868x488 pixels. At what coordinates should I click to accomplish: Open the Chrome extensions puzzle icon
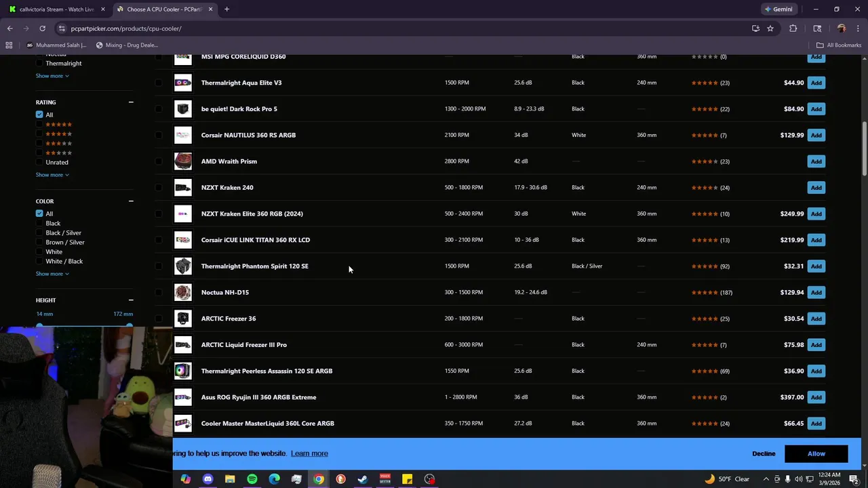pyautogui.click(x=793, y=28)
